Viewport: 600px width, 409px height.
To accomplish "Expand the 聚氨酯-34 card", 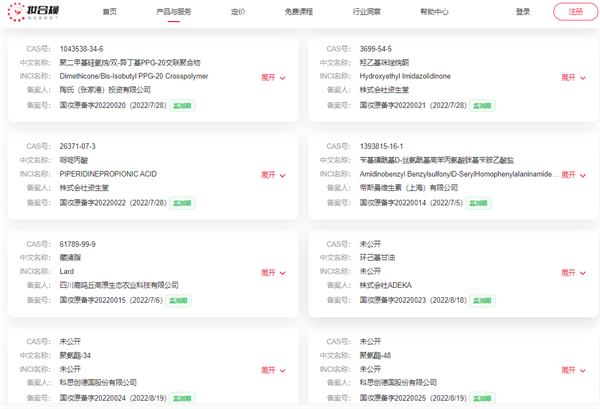I will [273, 370].
